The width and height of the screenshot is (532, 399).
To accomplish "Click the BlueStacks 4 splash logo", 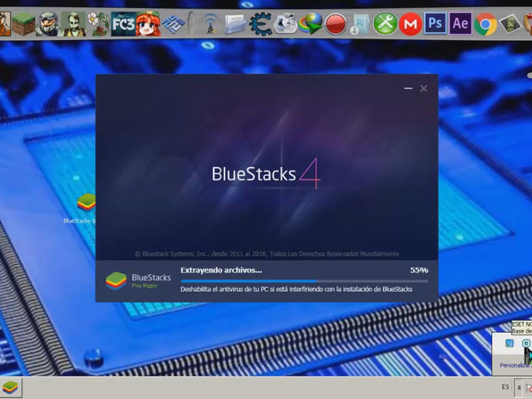I will point(266,173).
